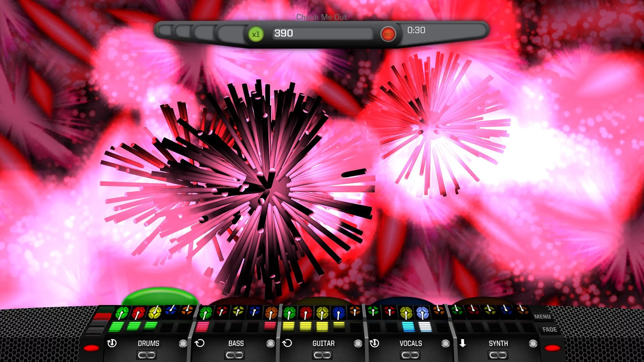Screen dimensions: 644x362
Task: Select the blue Guitar loop knob
Action: [x=339, y=313]
